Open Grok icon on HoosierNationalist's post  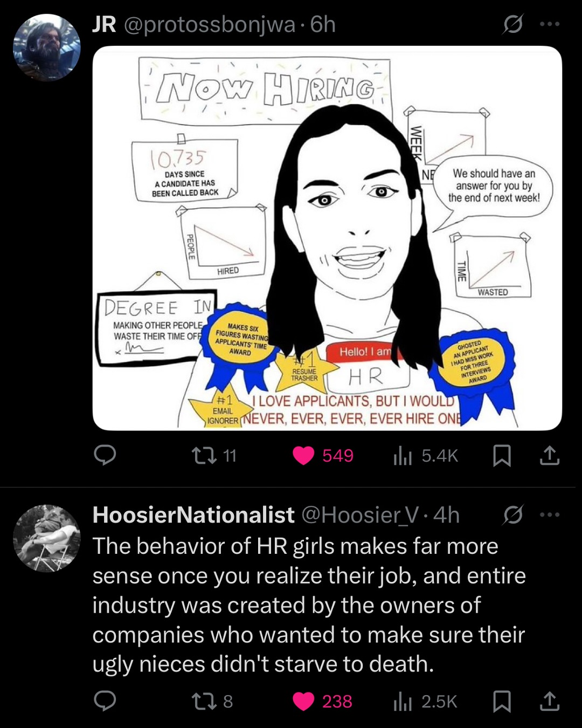(x=513, y=515)
